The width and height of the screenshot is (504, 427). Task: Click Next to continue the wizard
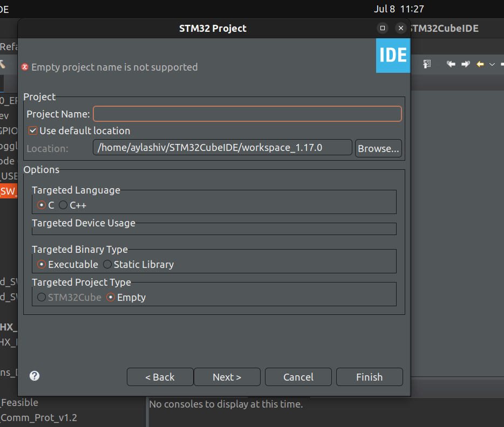pyautogui.click(x=227, y=376)
